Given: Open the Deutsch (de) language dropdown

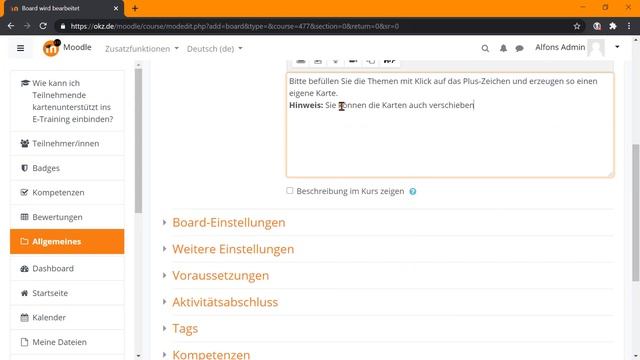Looking at the screenshot, I should click(215, 49).
